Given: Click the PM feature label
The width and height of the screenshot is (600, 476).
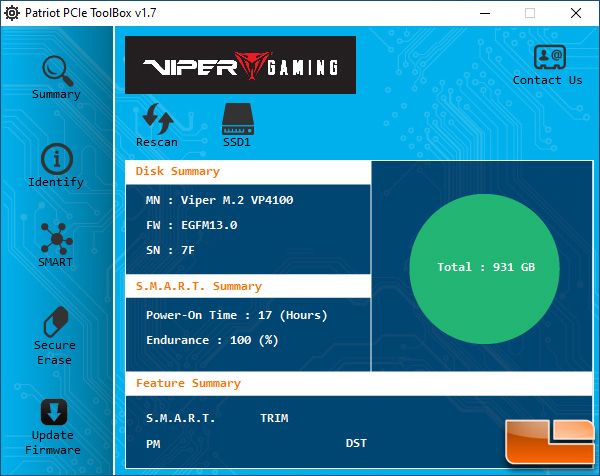Looking at the screenshot, I should click(153, 444).
